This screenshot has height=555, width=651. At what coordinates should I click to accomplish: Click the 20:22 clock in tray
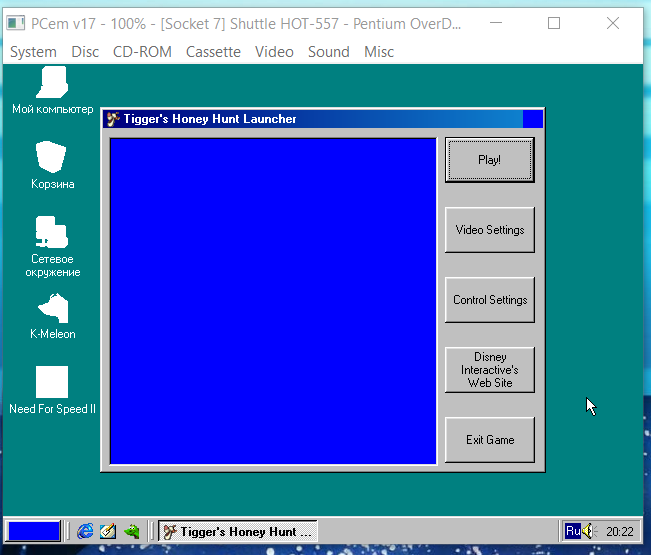coord(619,531)
